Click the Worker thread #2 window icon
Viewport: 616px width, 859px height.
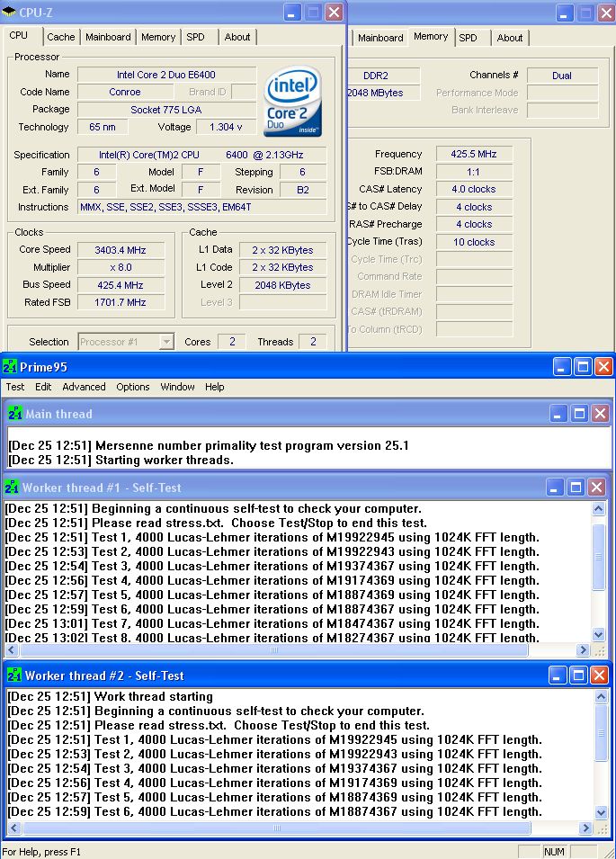(13, 676)
